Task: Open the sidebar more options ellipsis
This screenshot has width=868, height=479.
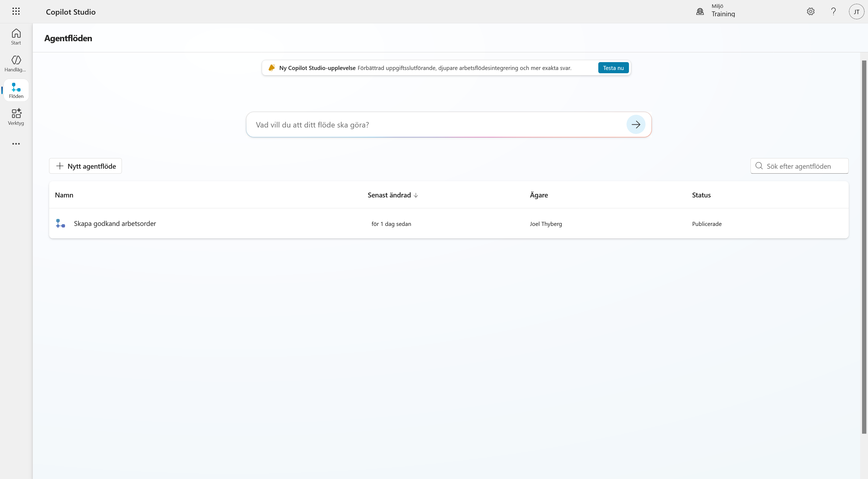Action: (16, 144)
